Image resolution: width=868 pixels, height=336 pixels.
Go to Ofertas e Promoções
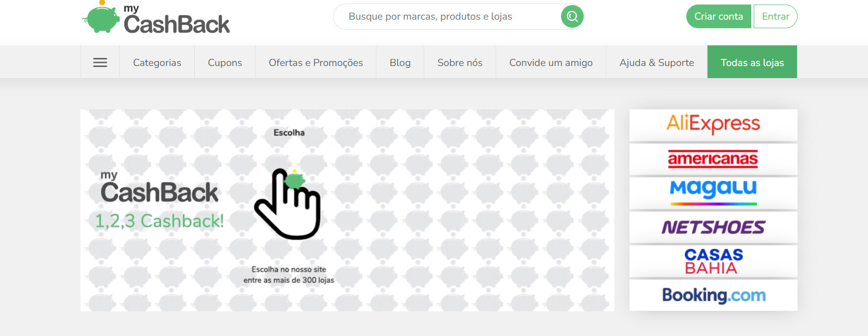pos(315,62)
